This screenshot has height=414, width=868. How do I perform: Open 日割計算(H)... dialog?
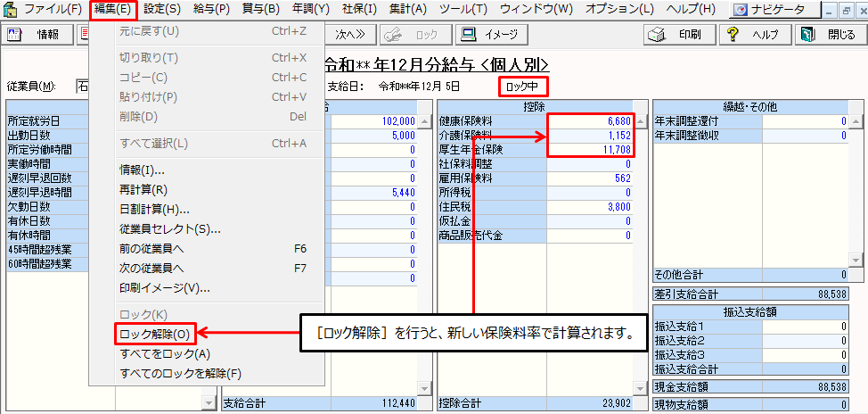154,210
